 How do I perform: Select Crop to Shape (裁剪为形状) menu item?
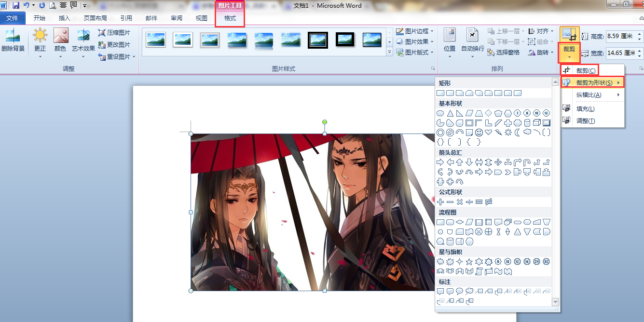point(593,82)
